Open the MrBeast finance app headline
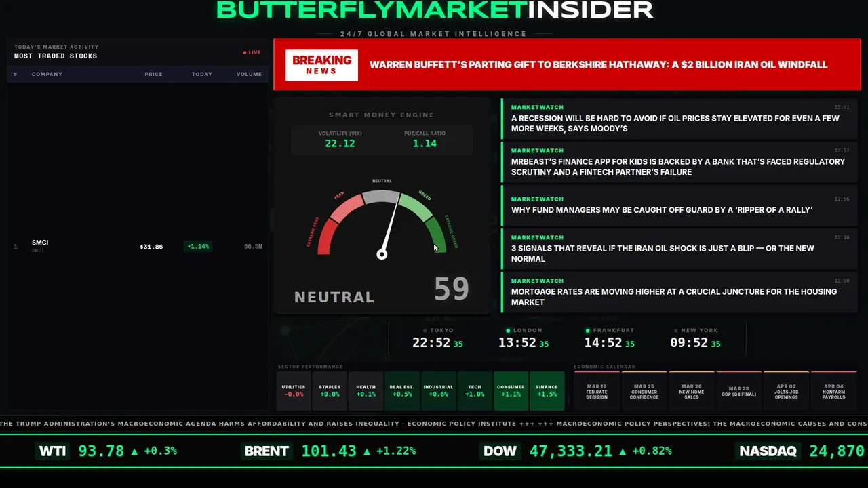Screen dimensions: 868x488 [x=679, y=162]
